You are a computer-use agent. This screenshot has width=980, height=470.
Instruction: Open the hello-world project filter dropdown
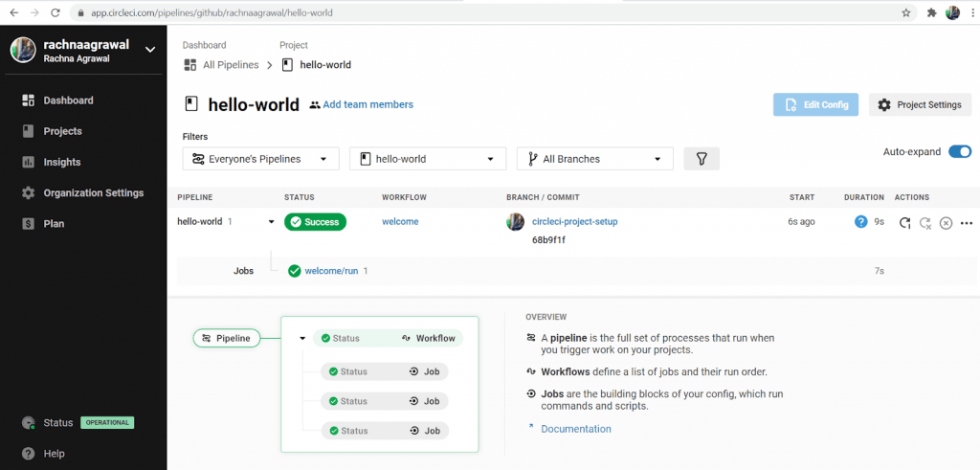pos(427,159)
